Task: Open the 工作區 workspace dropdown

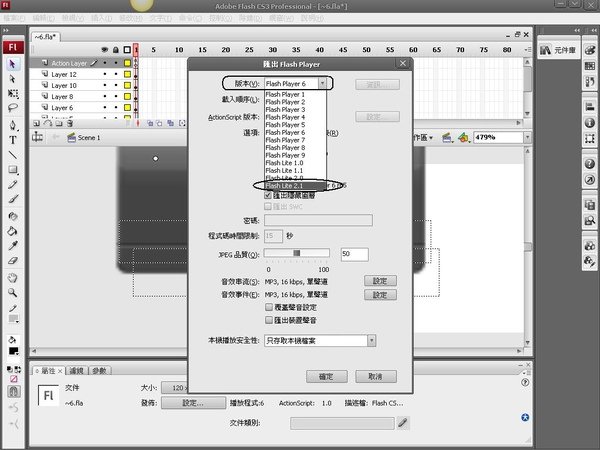Action: pyautogui.click(x=424, y=137)
